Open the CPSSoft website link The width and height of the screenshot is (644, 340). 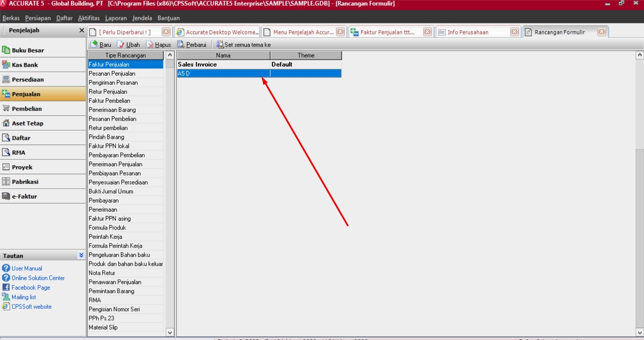click(32, 306)
